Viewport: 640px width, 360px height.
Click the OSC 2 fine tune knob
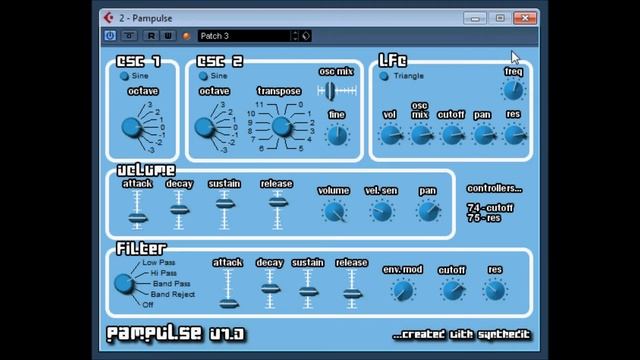coord(337,136)
